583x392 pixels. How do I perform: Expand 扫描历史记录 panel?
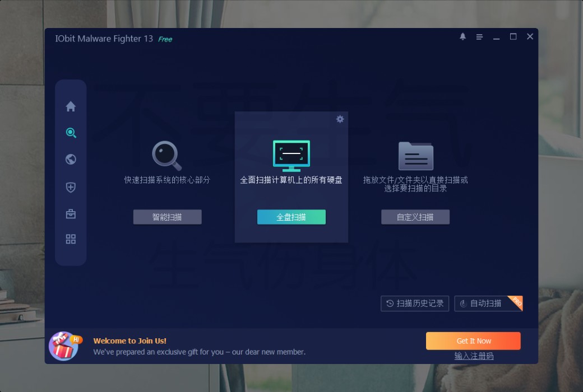pyautogui.click(x=415, y=304)
